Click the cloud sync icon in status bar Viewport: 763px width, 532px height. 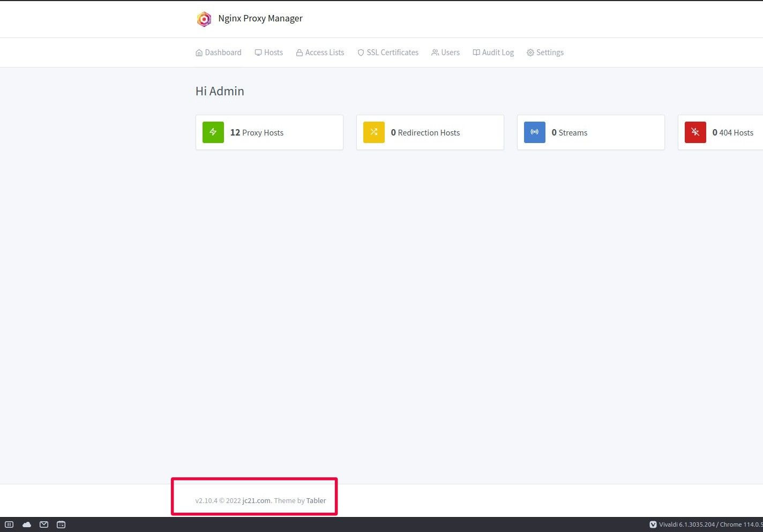pyautogui.click(x=27, y=524)
